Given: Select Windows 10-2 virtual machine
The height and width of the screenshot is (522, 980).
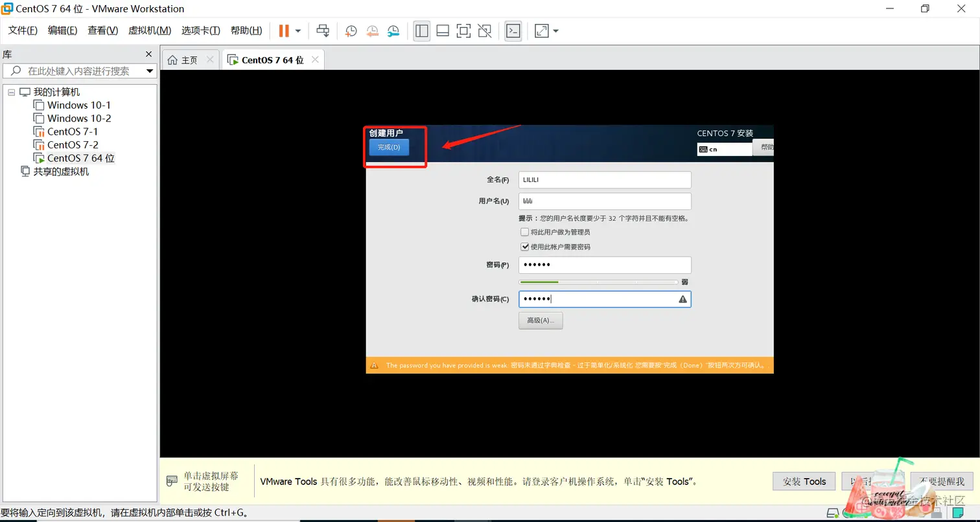Looking at the screenshot, I should point(79,119).
